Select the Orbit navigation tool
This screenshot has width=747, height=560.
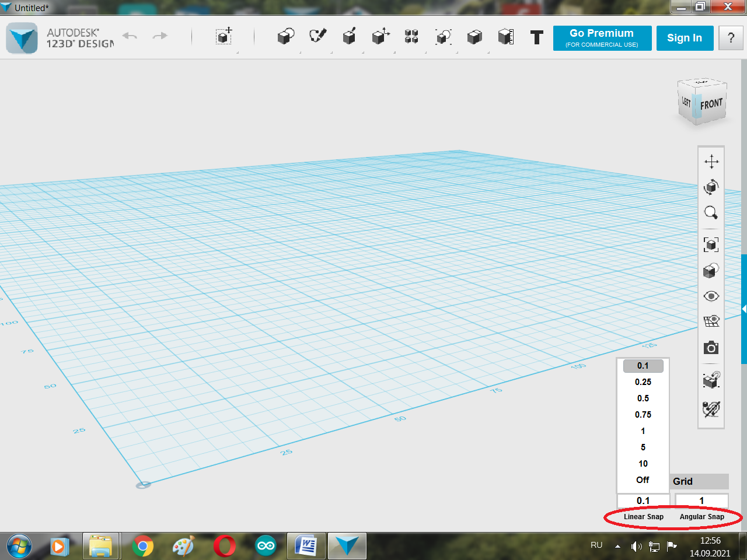pos(711,187)
